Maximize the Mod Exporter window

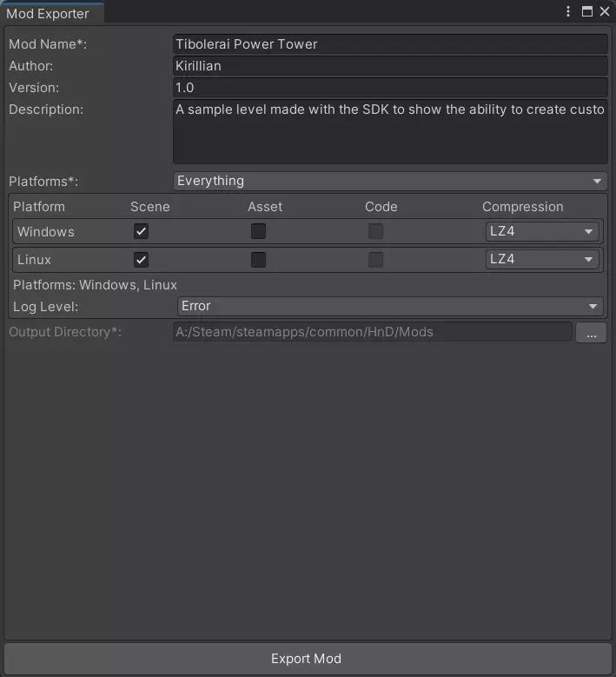point(587,12)
